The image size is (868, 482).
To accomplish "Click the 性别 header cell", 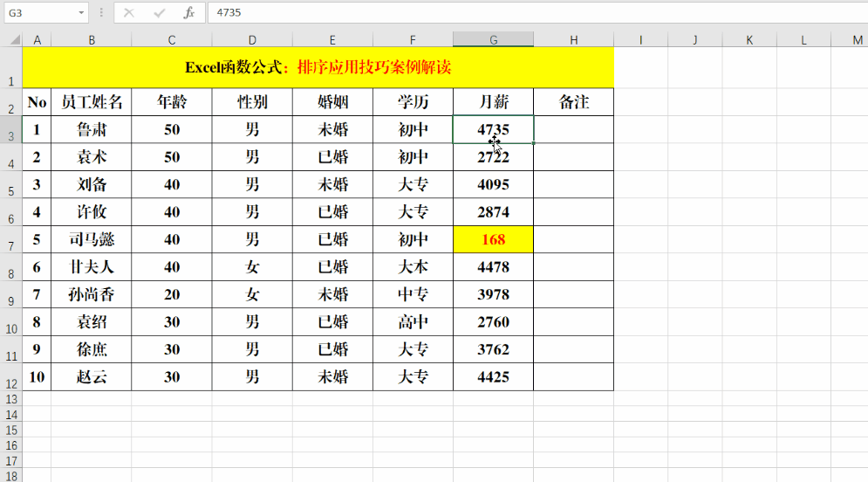I will point(252,102).
